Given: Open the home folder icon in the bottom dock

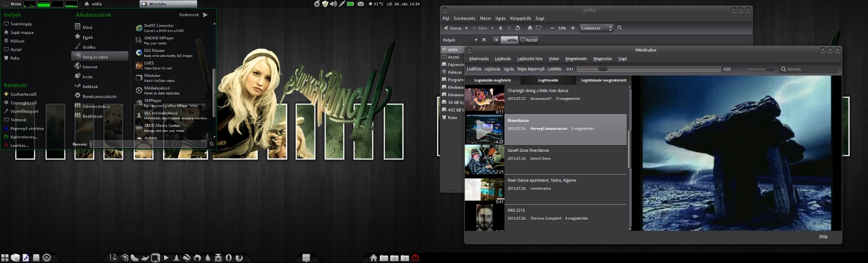Looking at the screenshot, I should point(373,258).
